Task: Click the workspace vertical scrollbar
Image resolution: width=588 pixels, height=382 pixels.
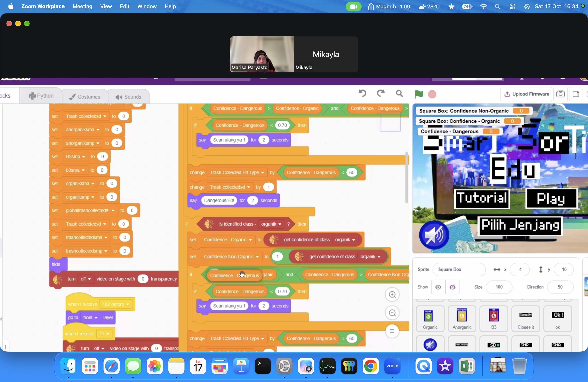Action: click(x=407, y=178)
